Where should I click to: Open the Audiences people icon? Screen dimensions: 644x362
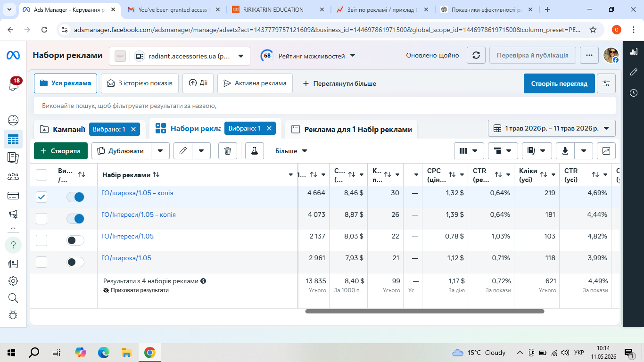click(13, 177)
